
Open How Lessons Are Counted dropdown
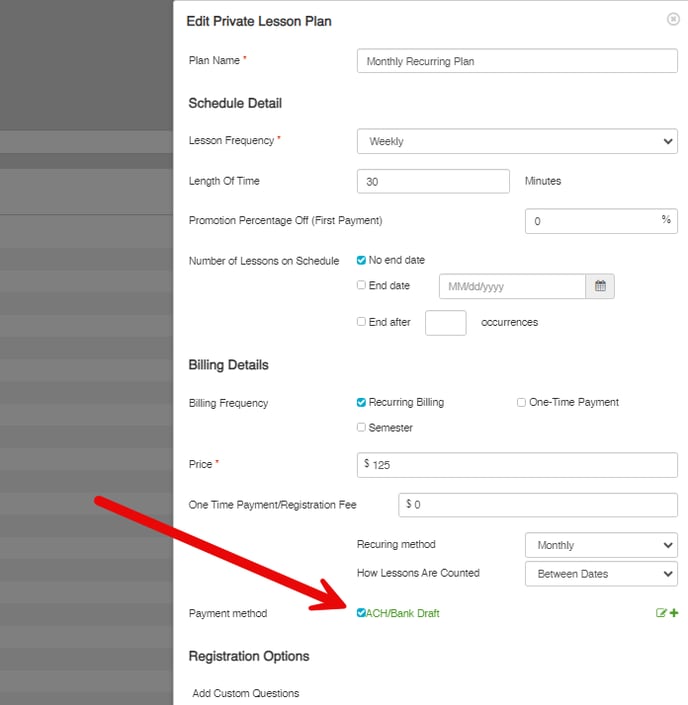point(601,573)
